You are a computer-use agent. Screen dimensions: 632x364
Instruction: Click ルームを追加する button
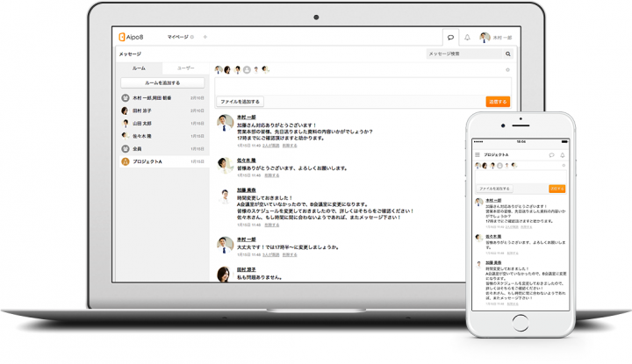click(x=162, y=83)
